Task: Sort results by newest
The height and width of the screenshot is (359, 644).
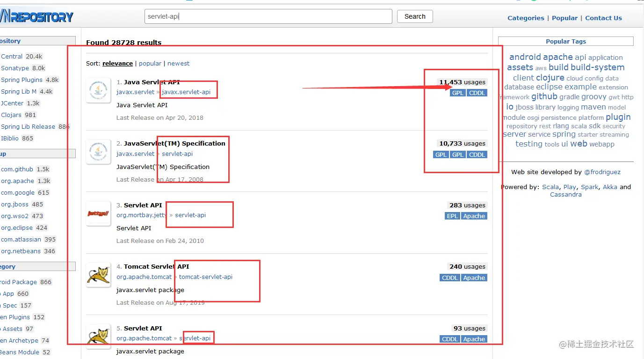Action: (x=179, y=63)
